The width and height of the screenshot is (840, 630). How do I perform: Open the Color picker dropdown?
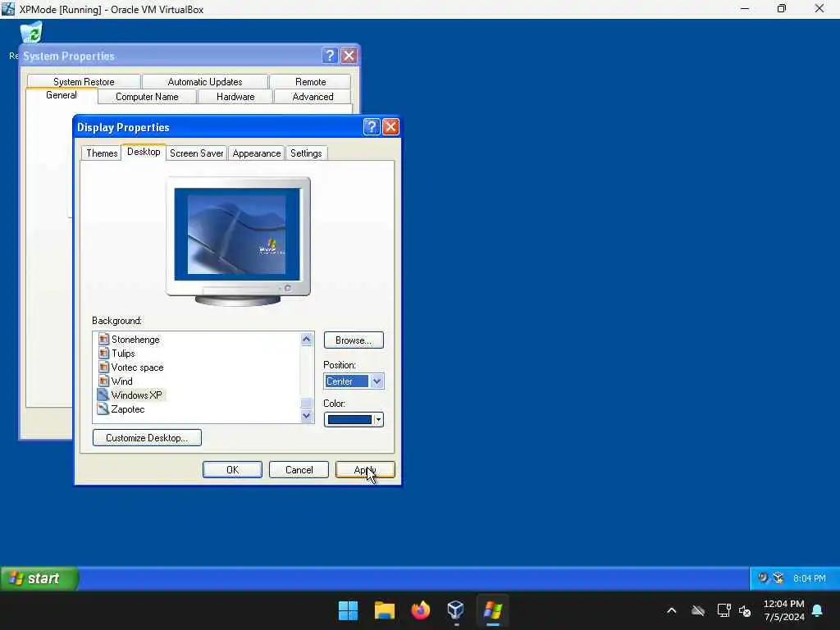click(378, 419)
